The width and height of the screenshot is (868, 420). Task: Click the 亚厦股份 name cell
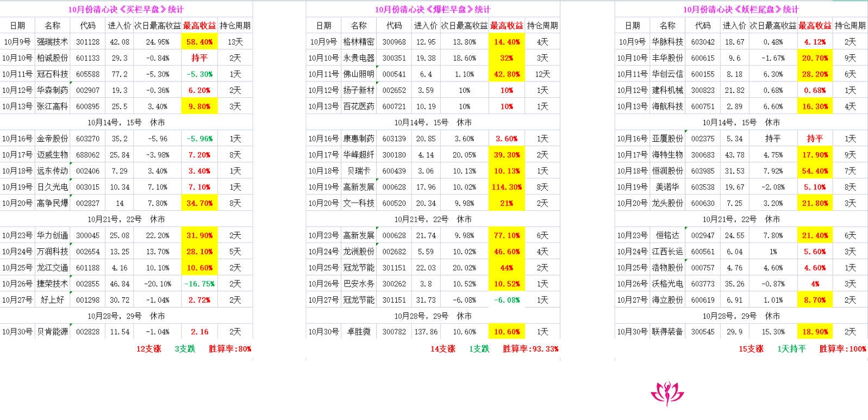click(667, 139)
